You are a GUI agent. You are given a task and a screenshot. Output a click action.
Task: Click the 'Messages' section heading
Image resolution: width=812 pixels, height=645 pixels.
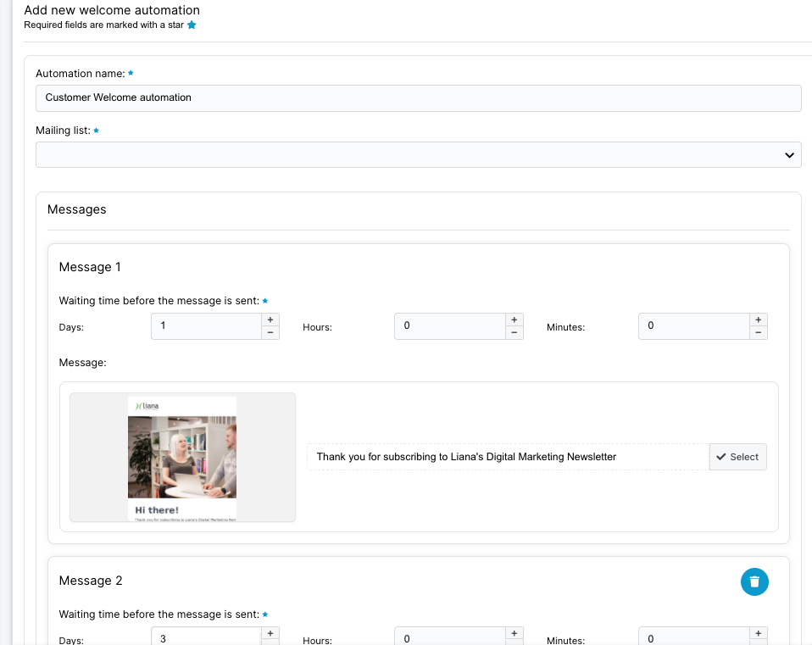[x=76, y=209]
